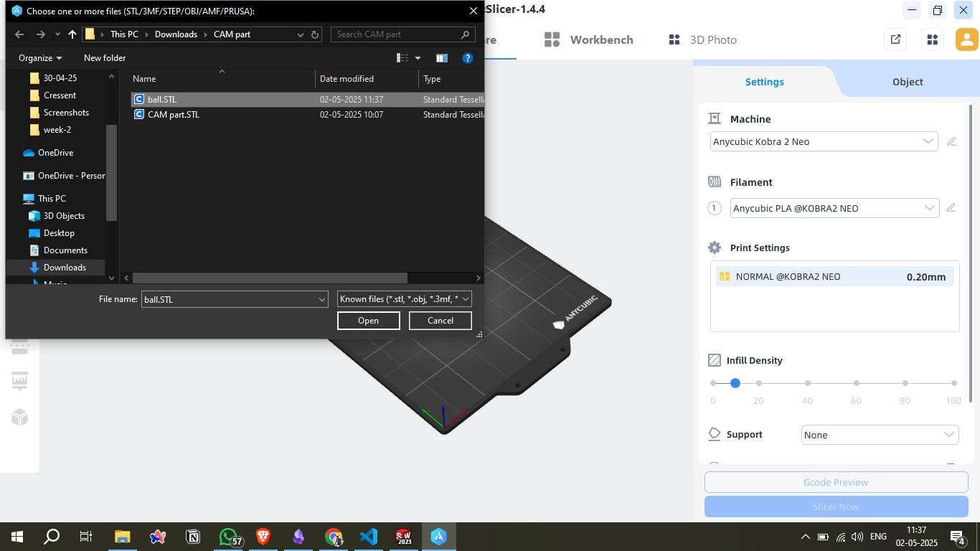Open the Screenshots folder in sidebar
Viewport: 980px width, 551px height.
click(65, 113)
